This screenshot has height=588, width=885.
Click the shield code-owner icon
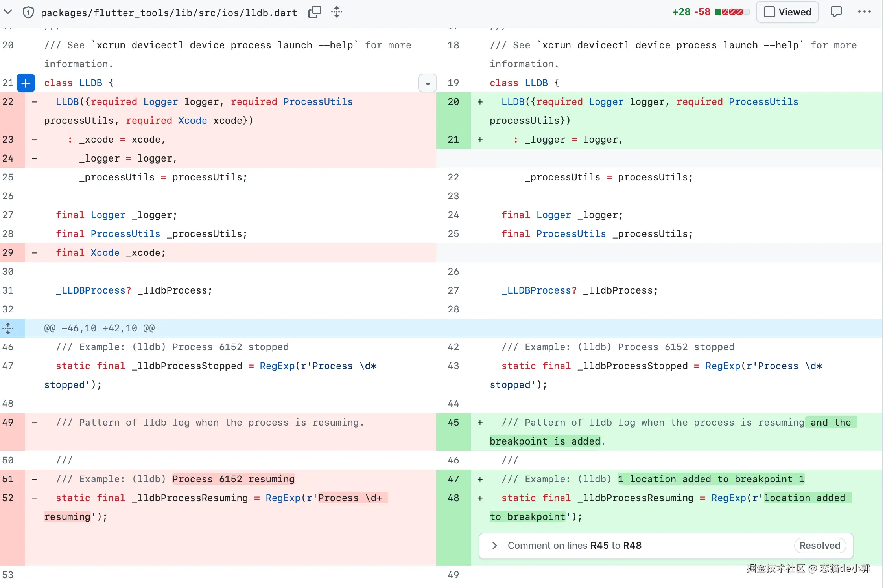tap(28, 13)
